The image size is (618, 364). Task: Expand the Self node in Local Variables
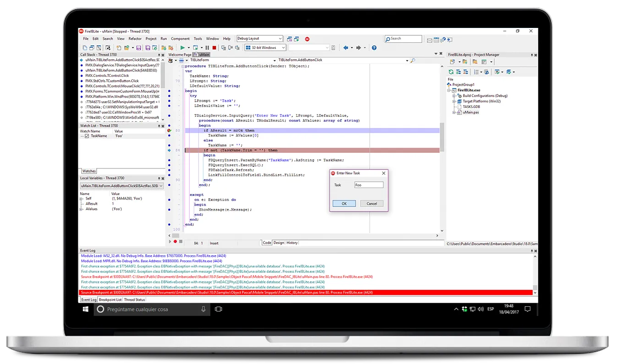click(x=81, y=199)
